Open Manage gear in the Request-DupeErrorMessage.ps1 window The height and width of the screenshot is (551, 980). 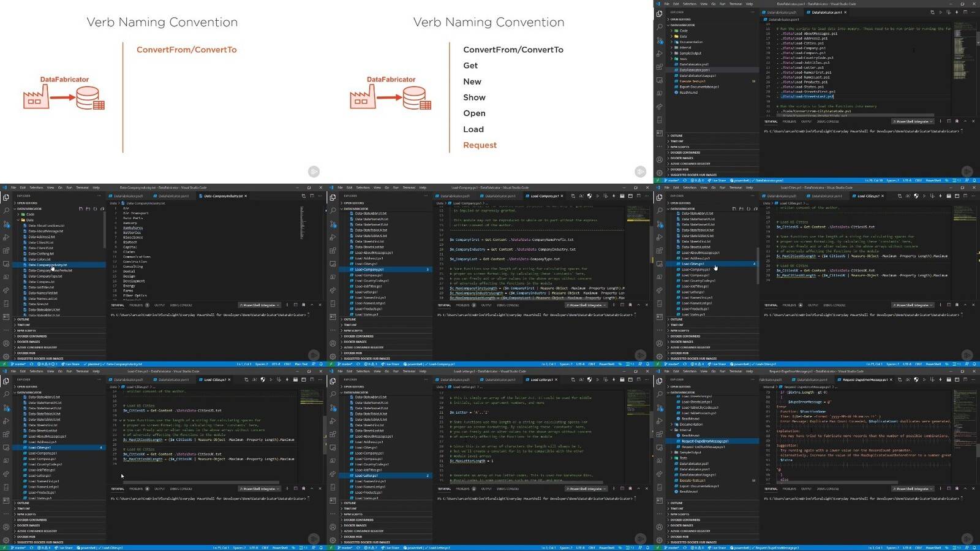tap(660, 540)
